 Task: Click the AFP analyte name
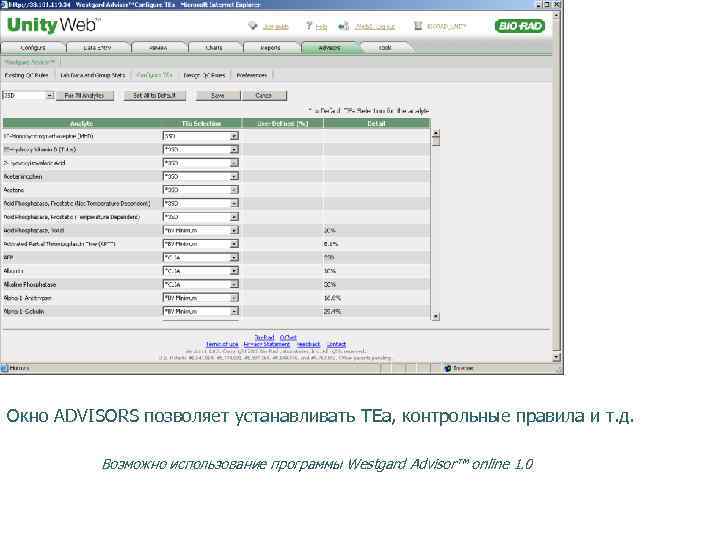pos(9,258)
